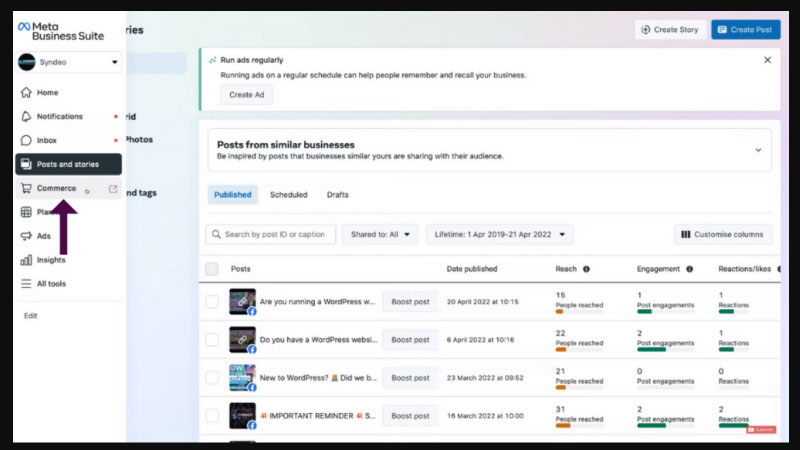Open Ads megaphone item in sidebar

point(43,236)
